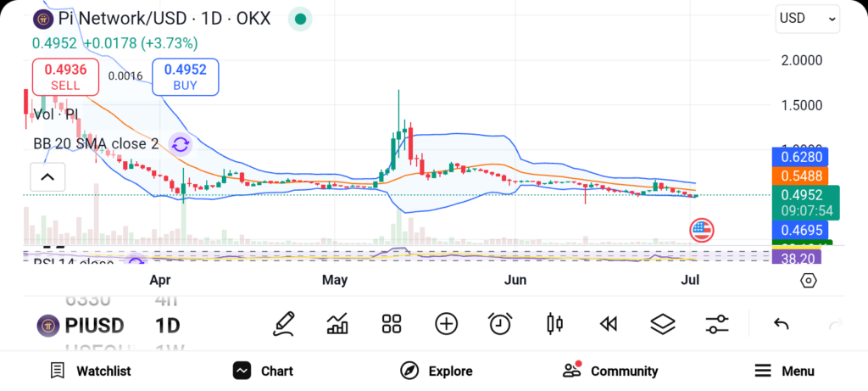
Task: Open the PIUSD symbol search
Action: click(x=95, y=326)
